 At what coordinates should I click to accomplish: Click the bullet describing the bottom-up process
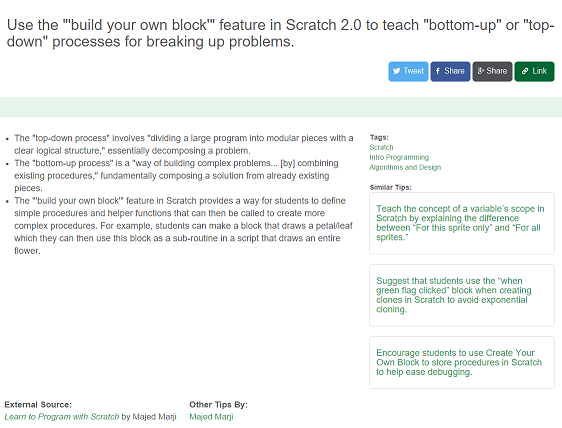tap(176, 176)
